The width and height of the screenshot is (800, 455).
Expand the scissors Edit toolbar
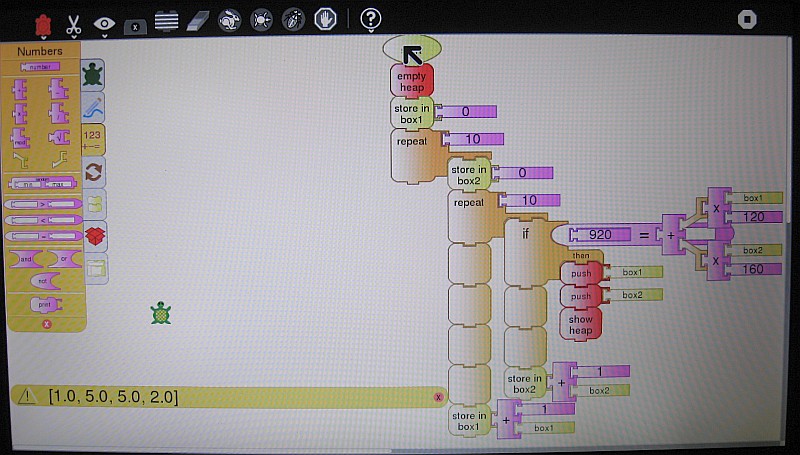coord(74,20)
